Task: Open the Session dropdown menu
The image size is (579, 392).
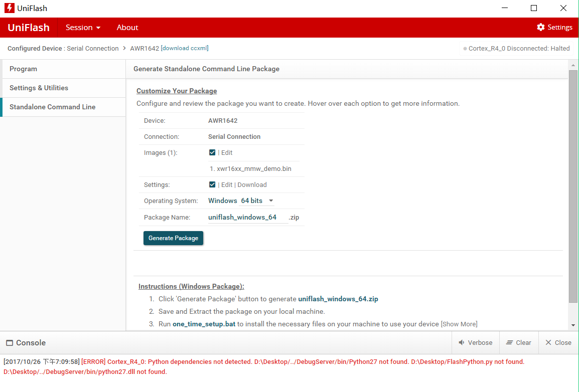Action: (83, 27)
